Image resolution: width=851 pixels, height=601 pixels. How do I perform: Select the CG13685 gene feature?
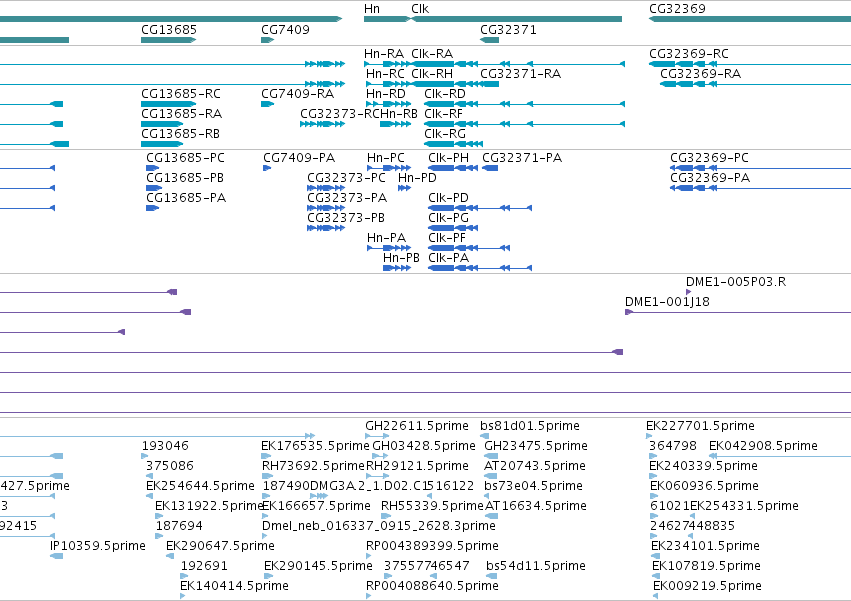pos(168,40)
